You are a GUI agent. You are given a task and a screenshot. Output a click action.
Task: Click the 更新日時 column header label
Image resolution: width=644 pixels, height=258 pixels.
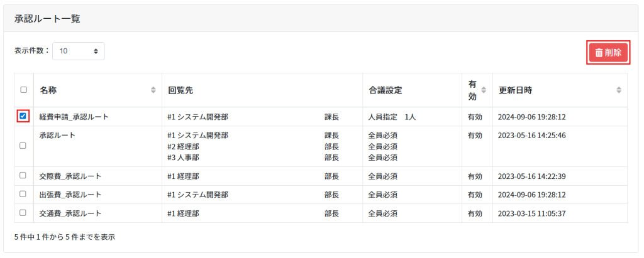[515, 90]
